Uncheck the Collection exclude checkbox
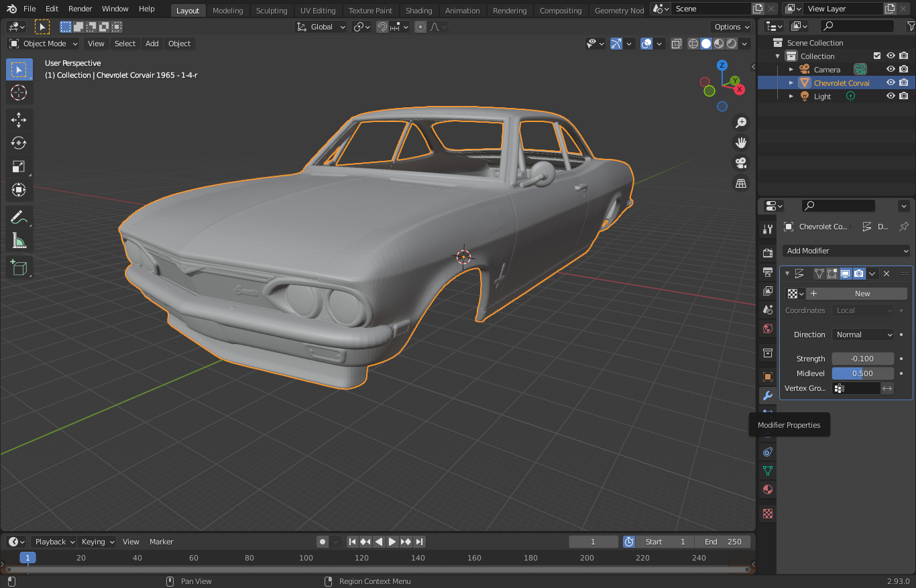Screen dimensions: 916x588 pos(877,56)
